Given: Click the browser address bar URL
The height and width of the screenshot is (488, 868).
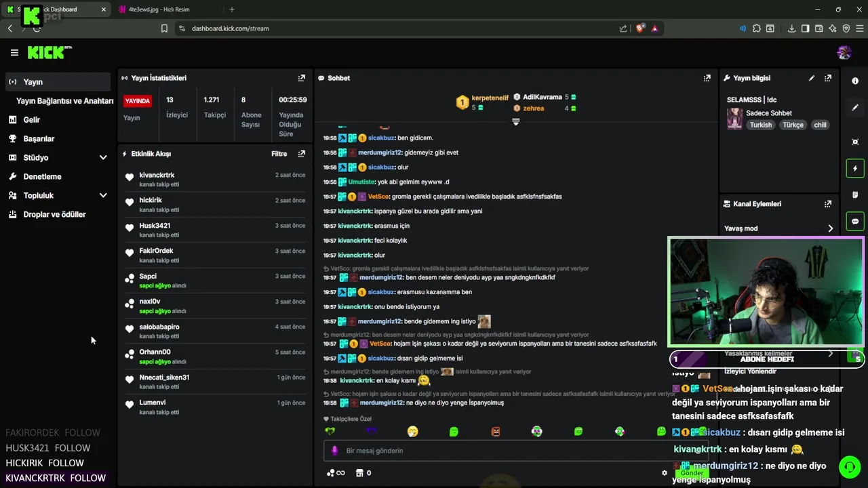Looking at the screenshot, I should (x=231, y=28).
